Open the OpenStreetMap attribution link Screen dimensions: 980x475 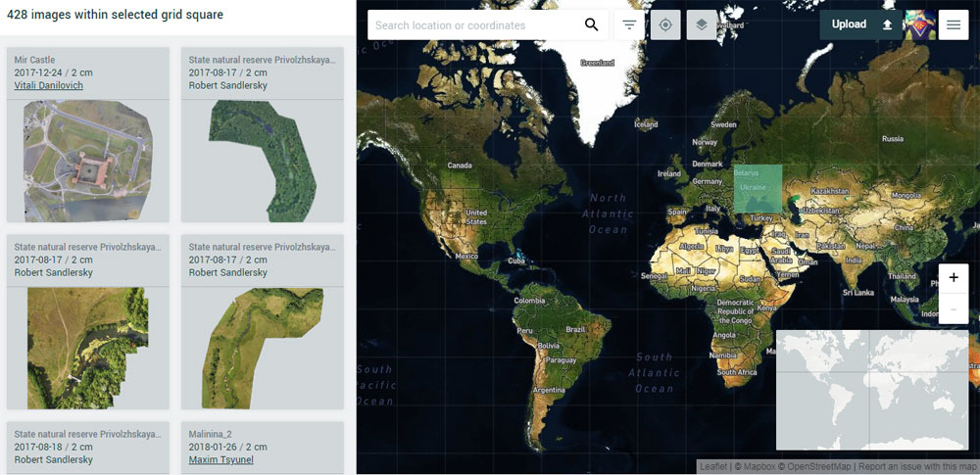(x=816, y=466)
